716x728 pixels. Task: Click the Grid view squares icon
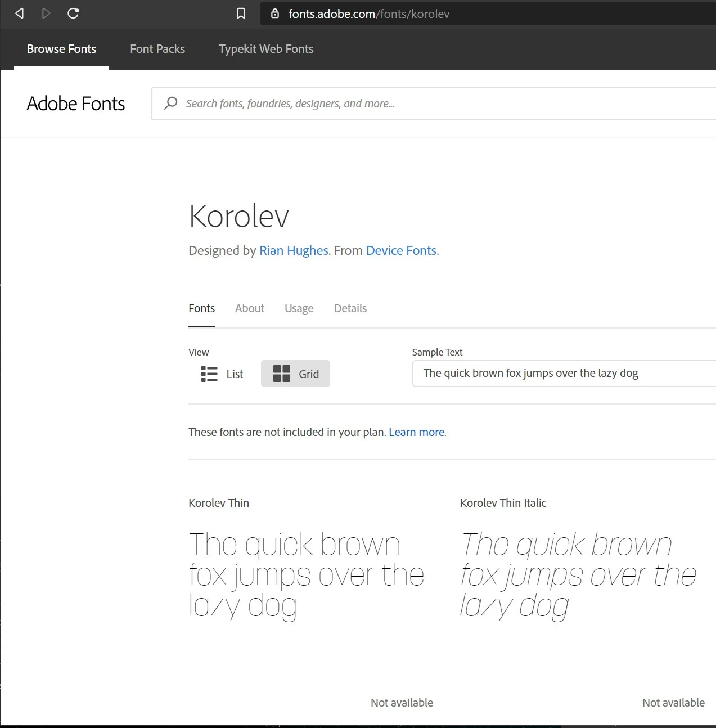point(282,374)
